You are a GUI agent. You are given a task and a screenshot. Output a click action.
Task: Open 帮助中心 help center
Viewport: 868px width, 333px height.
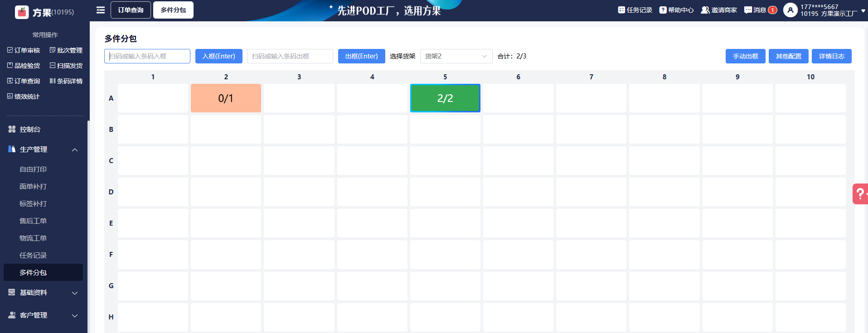click(676, 10)
